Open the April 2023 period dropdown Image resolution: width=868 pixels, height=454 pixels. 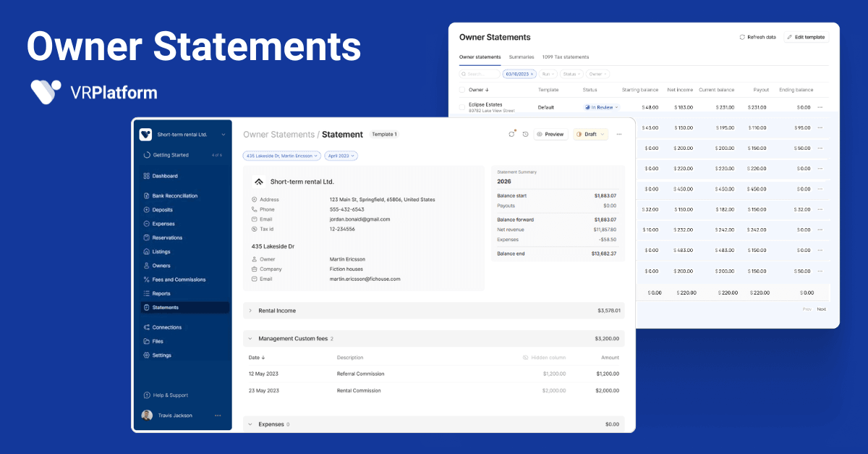click(x=341, y=156)
